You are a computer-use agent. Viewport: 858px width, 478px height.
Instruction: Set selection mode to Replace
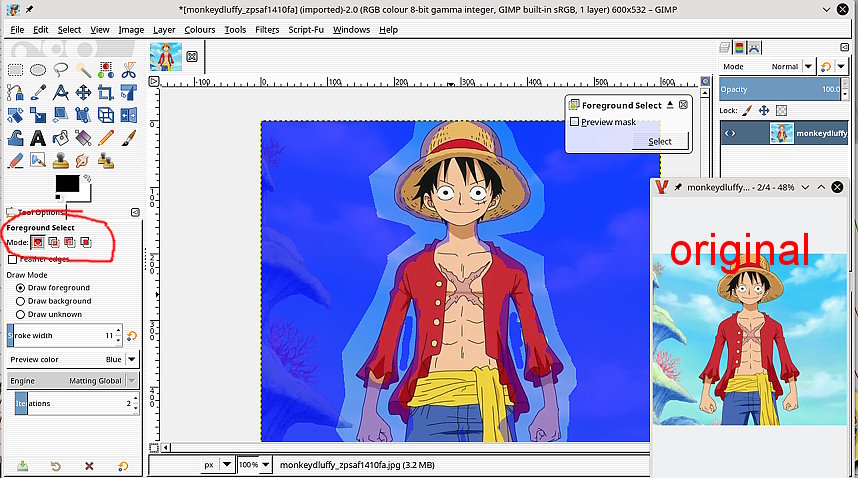[x=38, y=242]
